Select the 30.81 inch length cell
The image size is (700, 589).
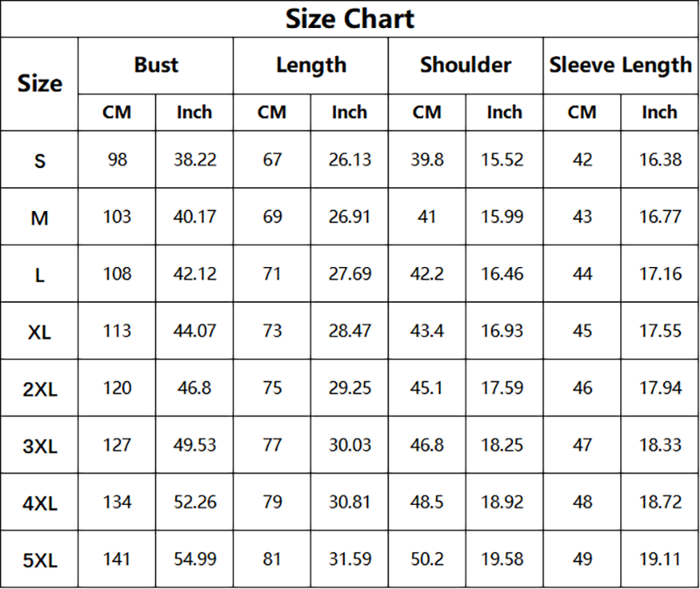(349, 502)
